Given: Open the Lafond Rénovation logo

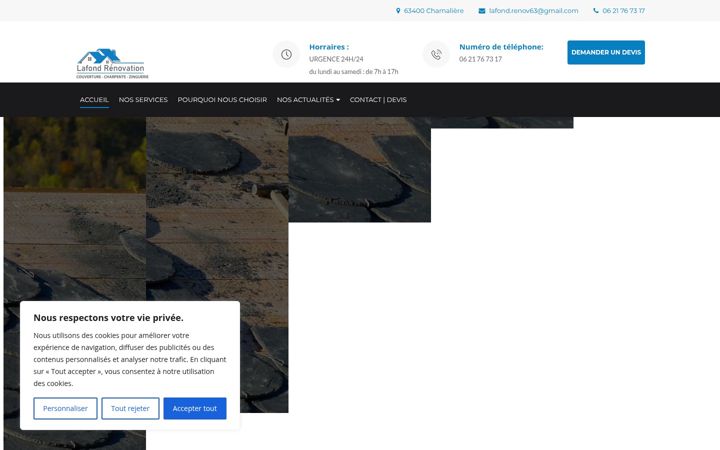Looking at the screenshot, I should point(111,63).
